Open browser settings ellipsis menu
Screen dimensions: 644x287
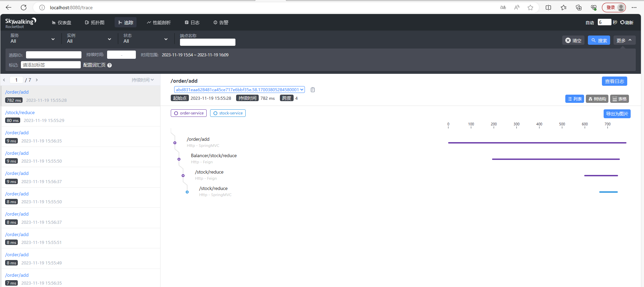pos(634,8)
